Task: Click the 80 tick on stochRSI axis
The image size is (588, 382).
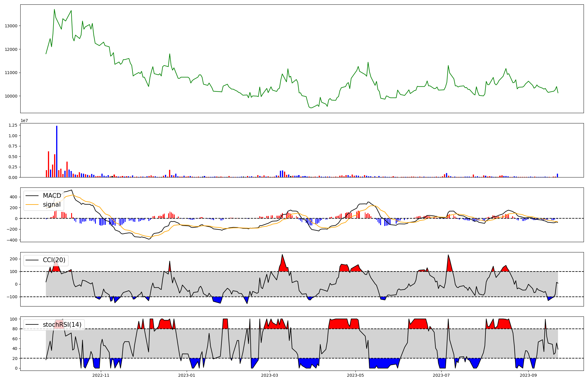Action: (x=15, y=329)
